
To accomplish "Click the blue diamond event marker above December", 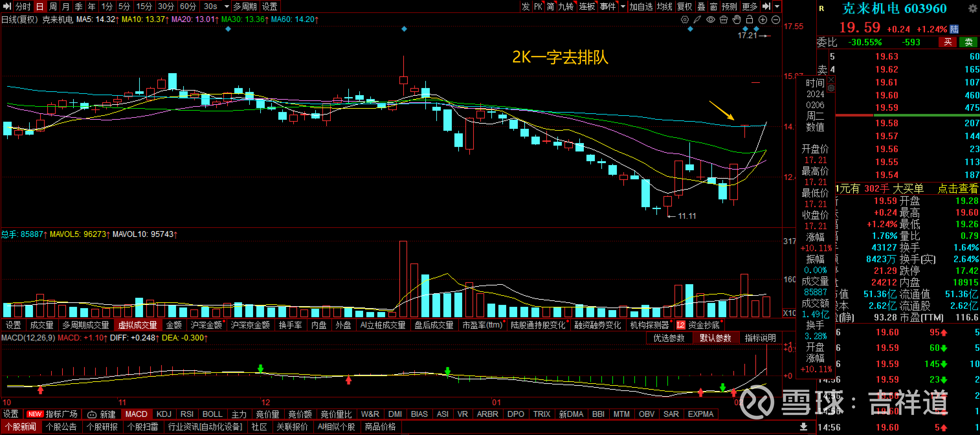I will tap(404, 29).
